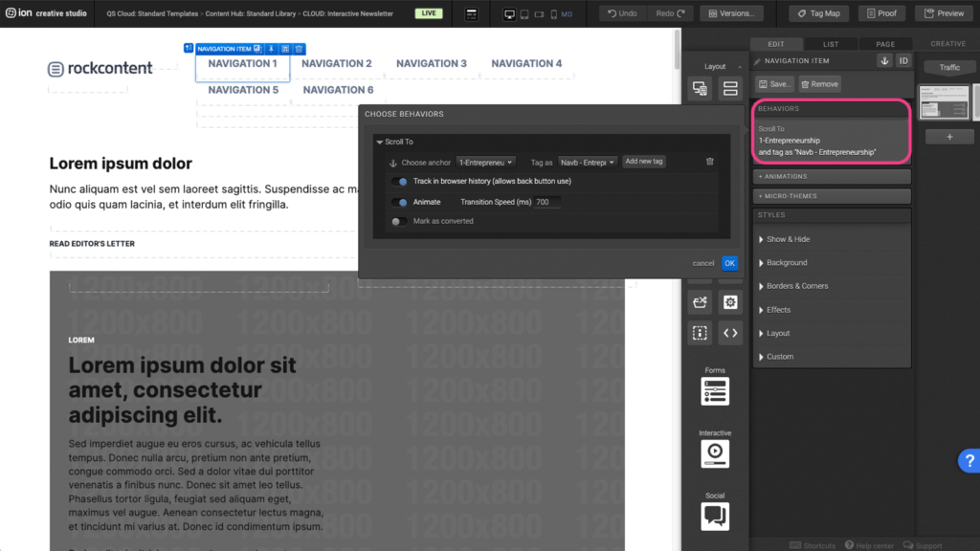Switch to the EDIT tab
Image resolution: width=980 pixels, height=551 pixels.
click(x=776, y=44)
